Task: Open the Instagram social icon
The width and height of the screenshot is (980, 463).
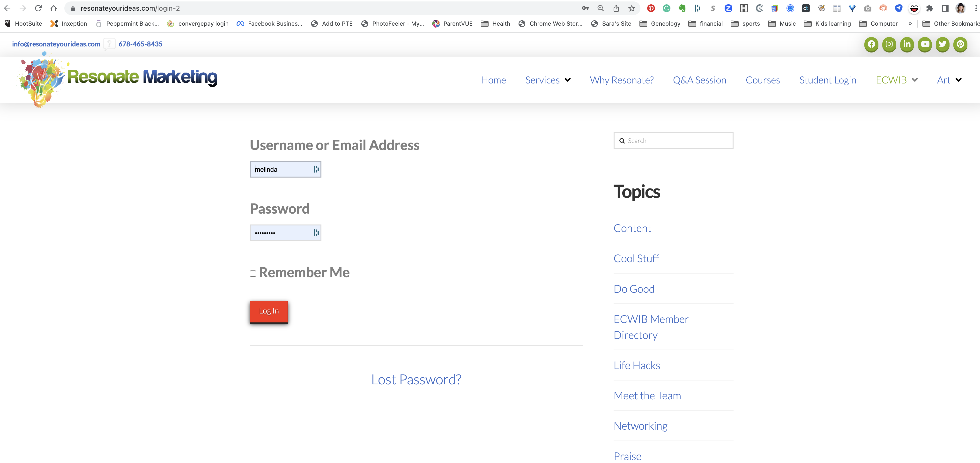Action: coord(889,44)
